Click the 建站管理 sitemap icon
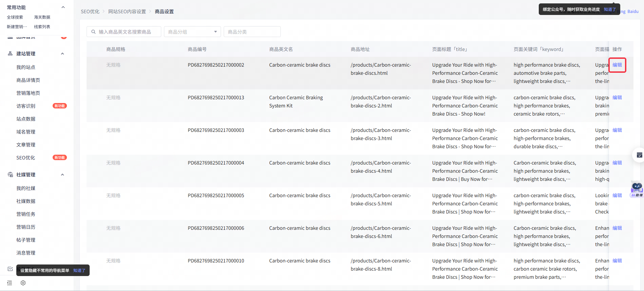 pos(10,54)
